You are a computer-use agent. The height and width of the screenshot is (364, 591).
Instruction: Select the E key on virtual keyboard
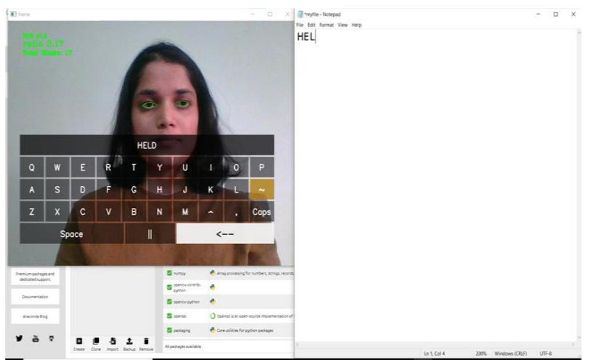[83, 167]
